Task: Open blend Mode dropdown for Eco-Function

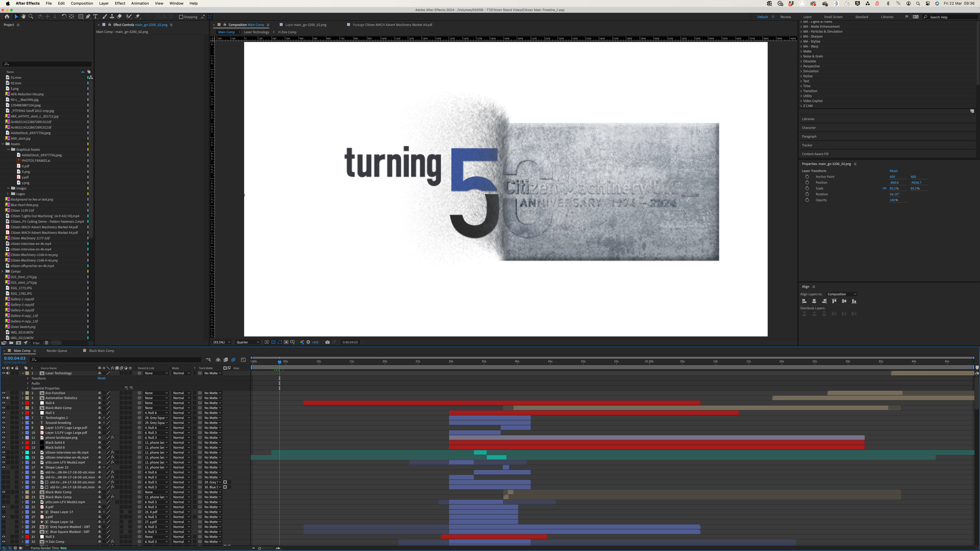Action: 181,393
